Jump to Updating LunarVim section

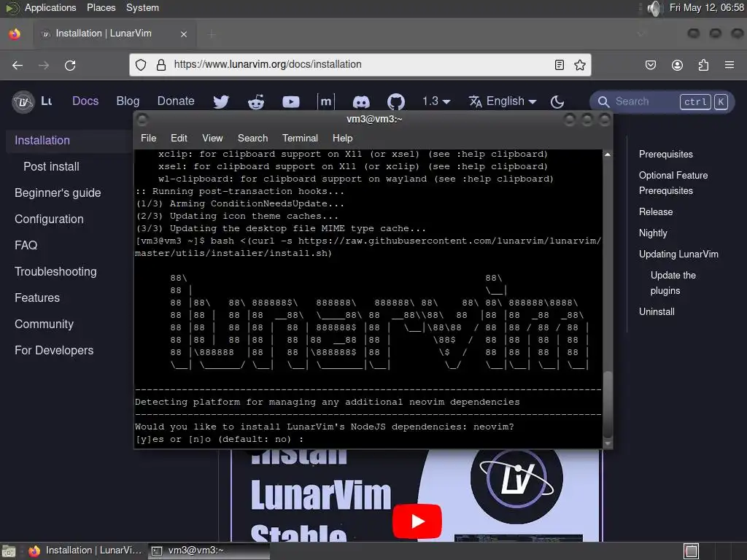[678, 254]
